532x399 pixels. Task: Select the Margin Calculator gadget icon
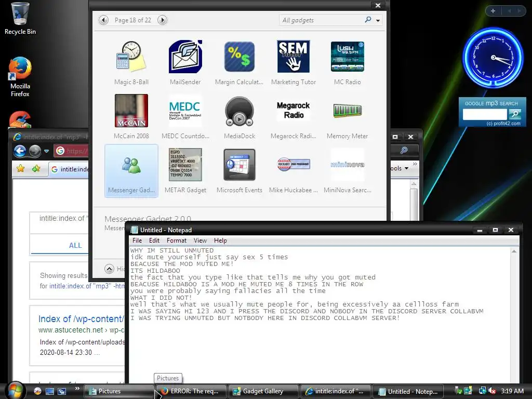pos(239,56)
